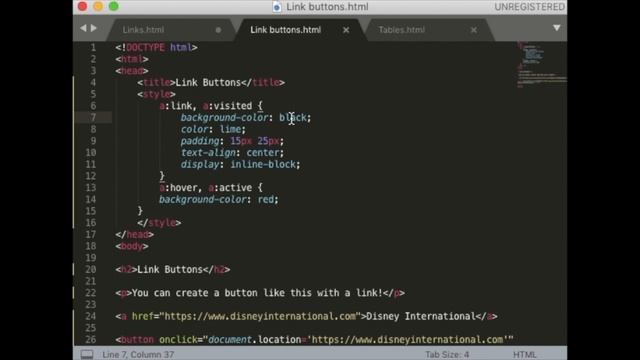The width and height of the screenshot is (640, 360).
Task: Click h2 Link Buttons heading line
Action: pos(173,269)
